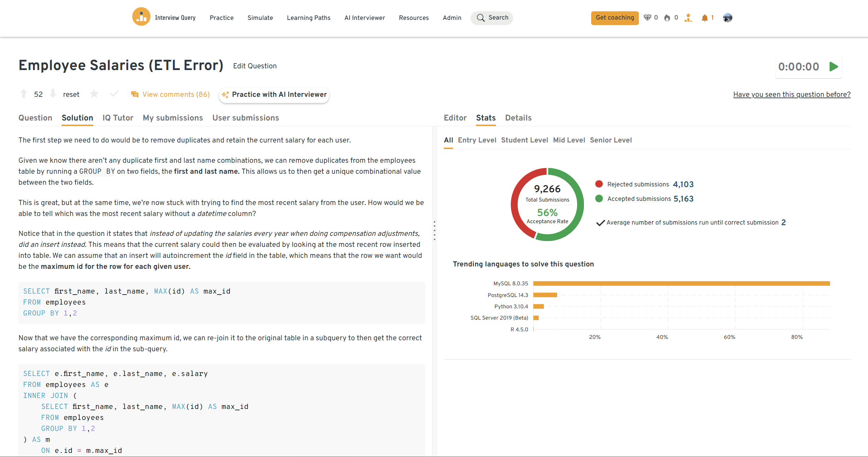The width and height of the screenshot is (868, 457).
Task: Click Get coaching button
Action: (x=615, y=18)
